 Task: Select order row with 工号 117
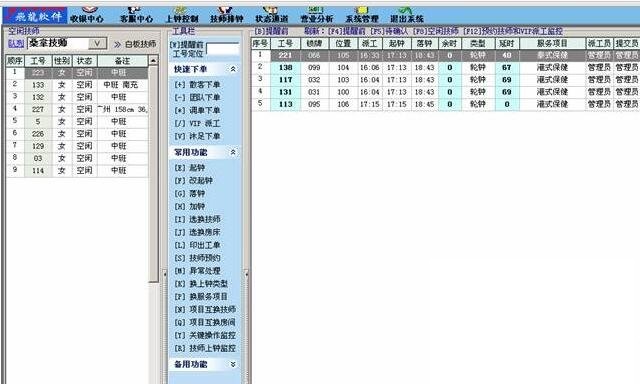[445, 80]
